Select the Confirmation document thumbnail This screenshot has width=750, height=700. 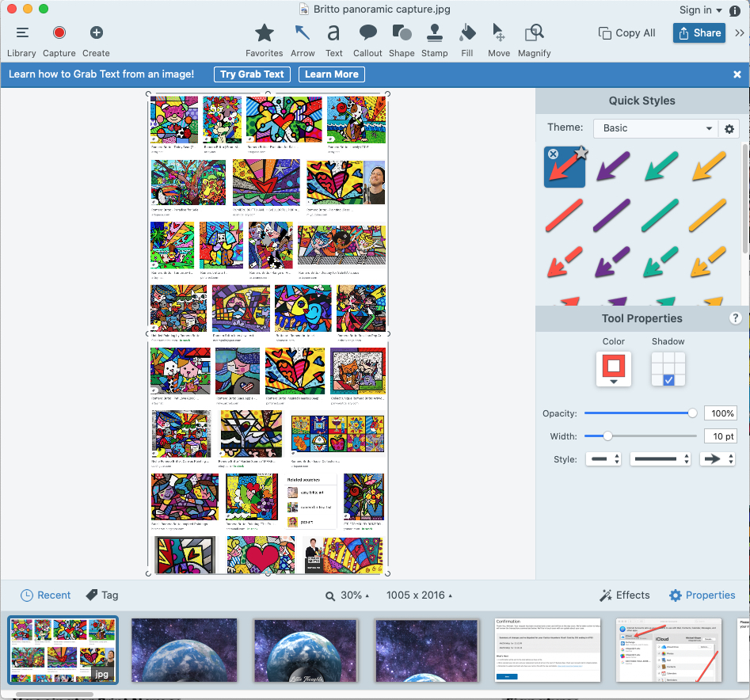pyautogui.click(x=547, y=650)
